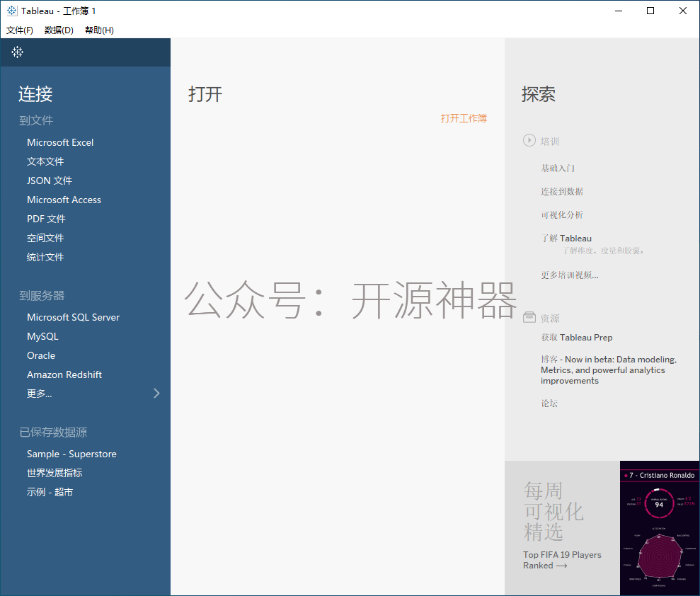Open the 数据(D) menu
This screenshot has width=700, height=596.
point(59,30)
